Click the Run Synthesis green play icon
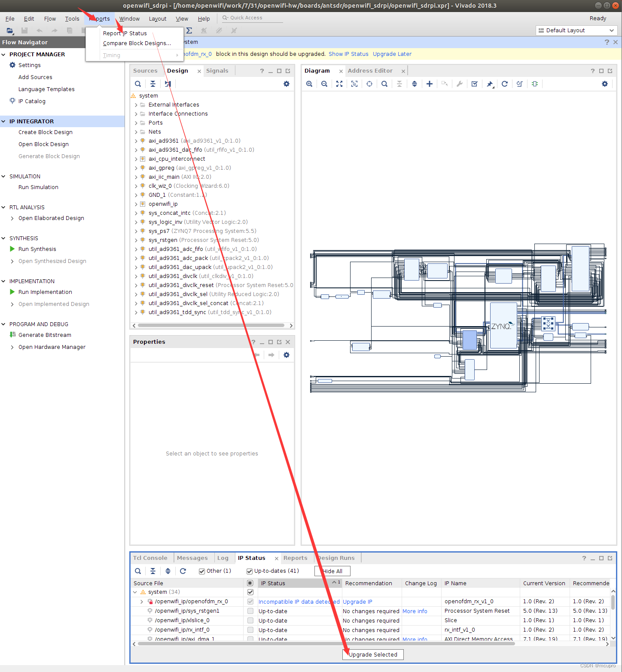The width and height of the screenshot is (622, 672). [12, 249]
